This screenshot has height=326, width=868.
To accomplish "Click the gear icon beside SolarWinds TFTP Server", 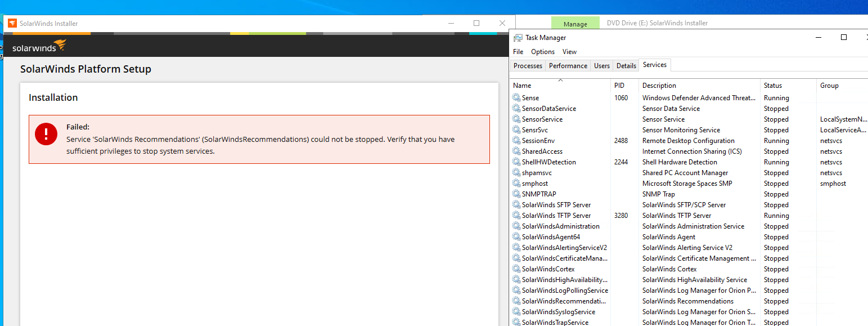I will [x=516, y=216].
